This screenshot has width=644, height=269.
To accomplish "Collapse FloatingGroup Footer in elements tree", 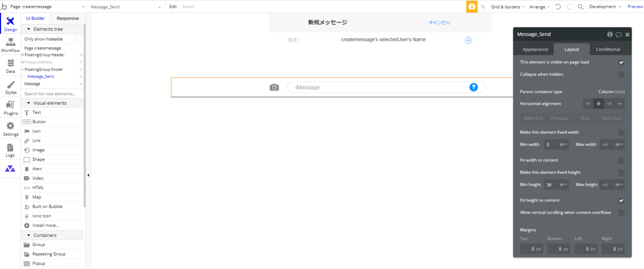I will pos(23,69).
